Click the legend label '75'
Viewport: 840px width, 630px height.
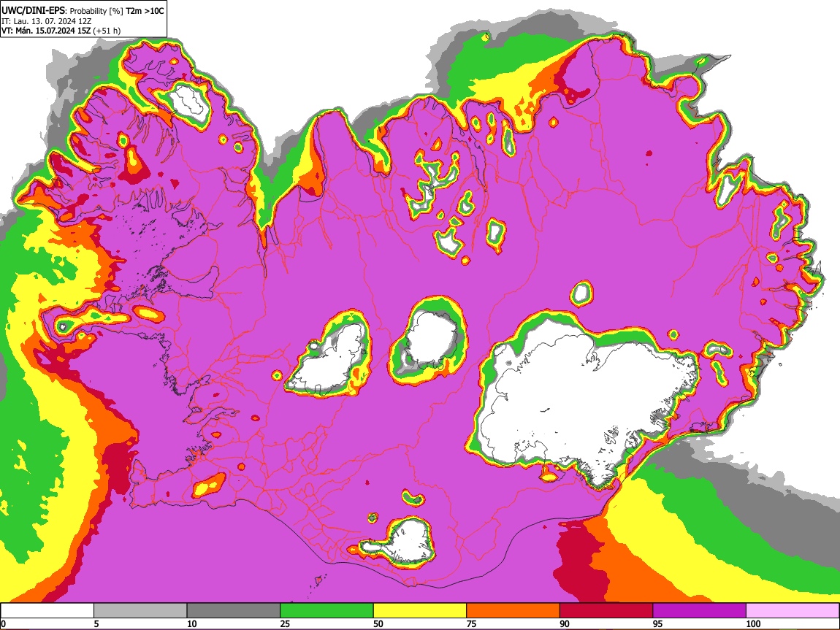pyautogui.click(x=471, y=623)
